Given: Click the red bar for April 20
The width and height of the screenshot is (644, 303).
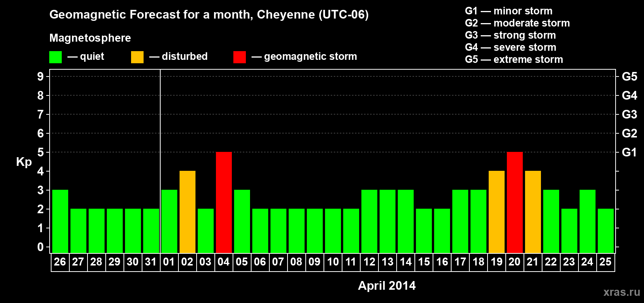Looking at the screenshot, I should click(515, 202).
